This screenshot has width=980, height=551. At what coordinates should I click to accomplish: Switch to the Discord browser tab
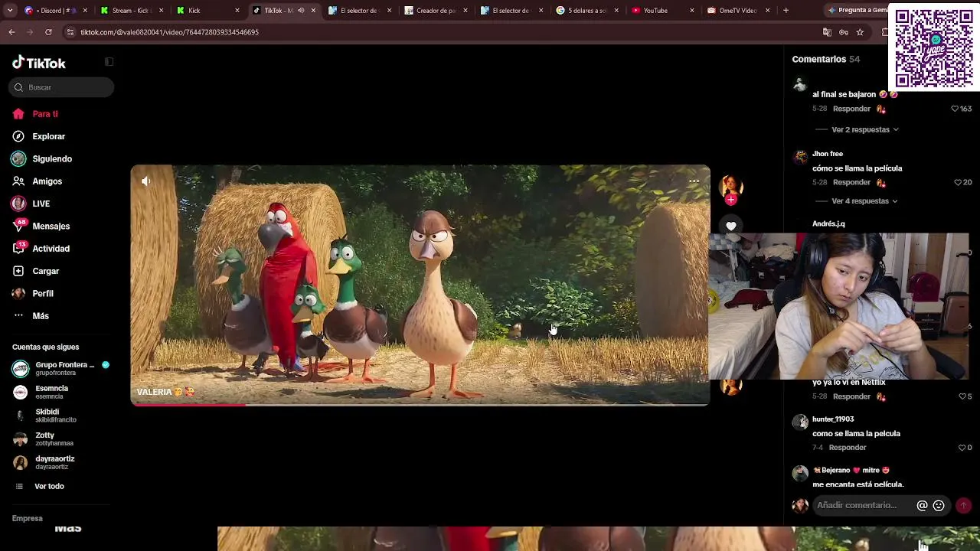click(54, 11)
